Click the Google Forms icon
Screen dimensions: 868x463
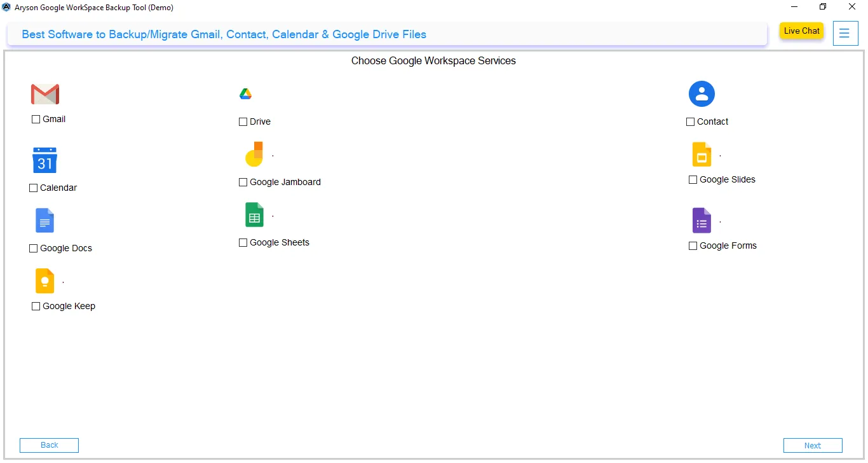pyautogui.click(x=702, y=221)
